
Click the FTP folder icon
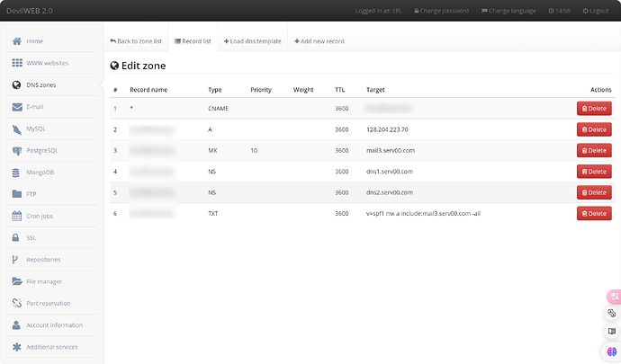[16, 194]
